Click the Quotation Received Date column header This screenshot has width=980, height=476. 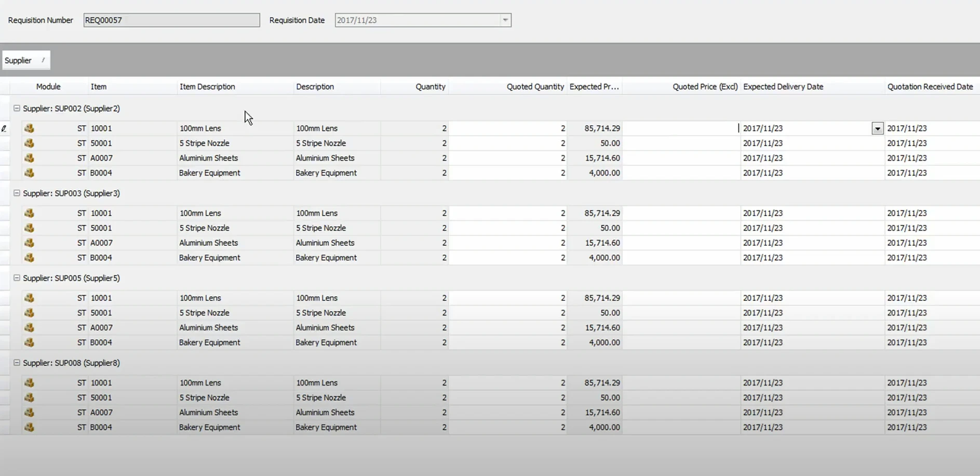930,86
